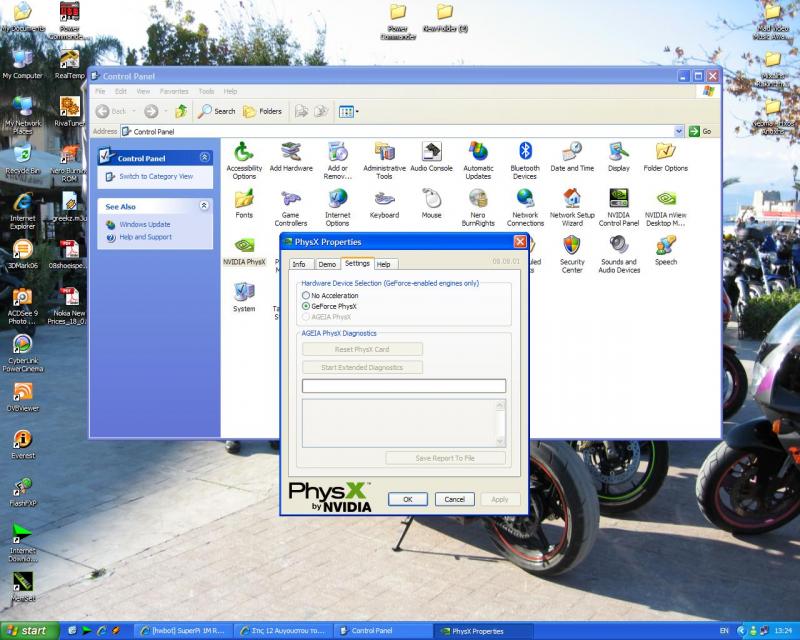Select RivaTuner desktop shortcut

pos(69,111)
